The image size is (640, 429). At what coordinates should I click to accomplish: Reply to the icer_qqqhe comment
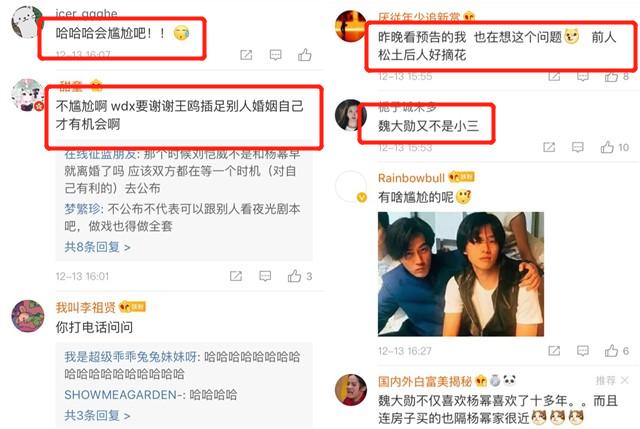[276, 55]
